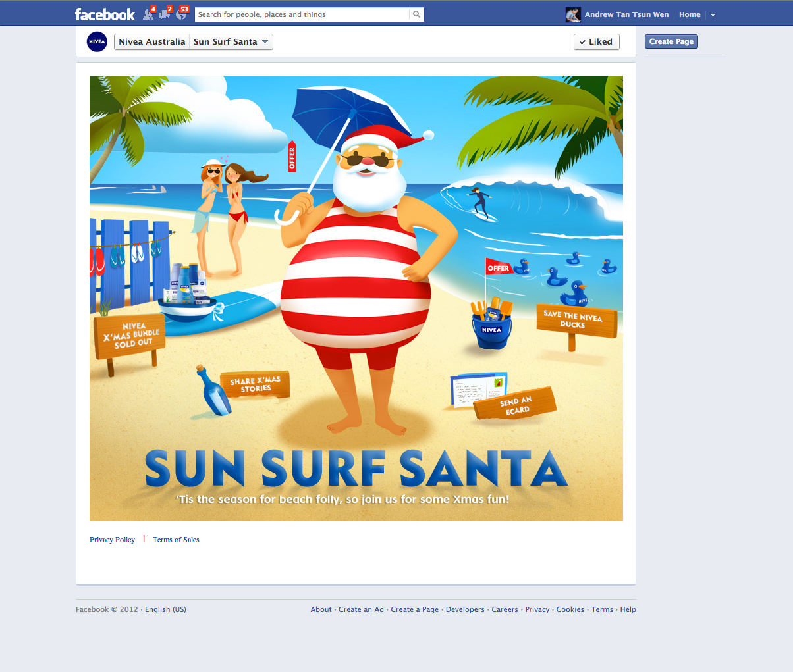793x672 pixels.
Task: Open the Nivea Australia page tab
Action: click(152, 41)
